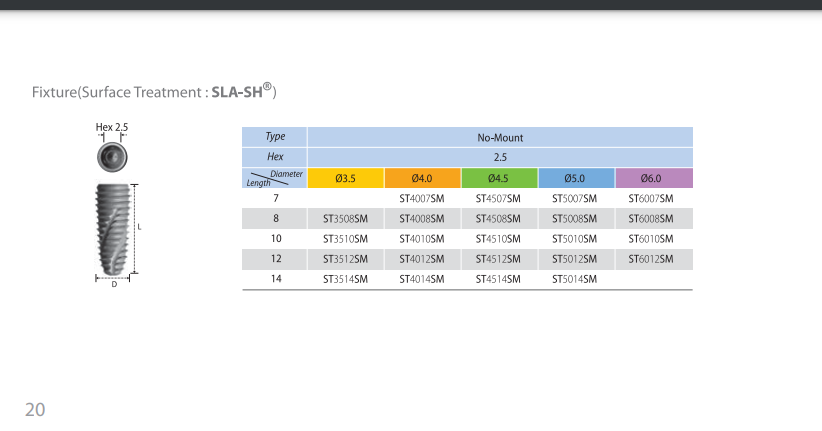
Task: Click the page number 20
Action: pos(35,410)
